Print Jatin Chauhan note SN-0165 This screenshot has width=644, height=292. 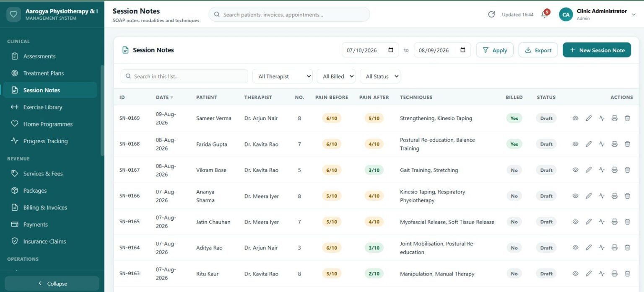614,222
